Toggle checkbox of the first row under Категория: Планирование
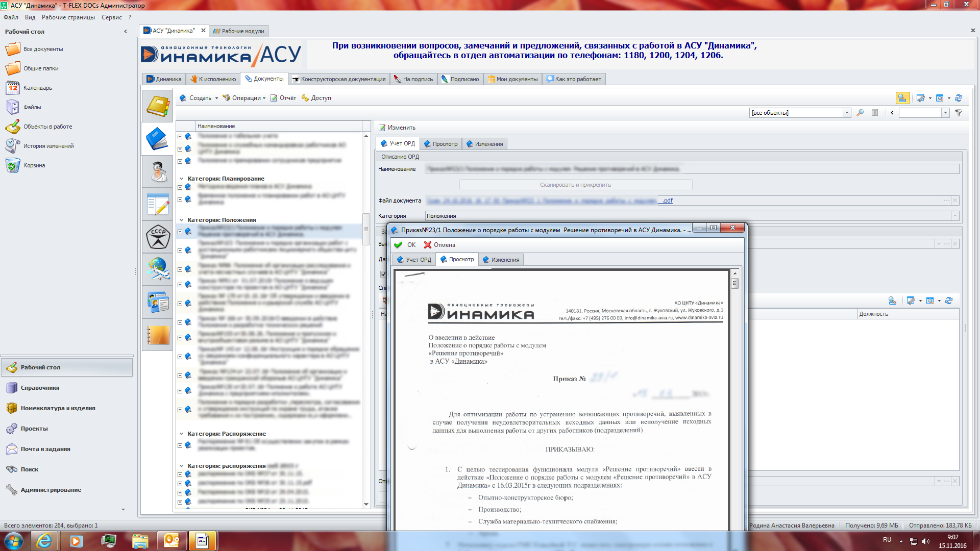The image size is (980, 551). coord(180,187)
